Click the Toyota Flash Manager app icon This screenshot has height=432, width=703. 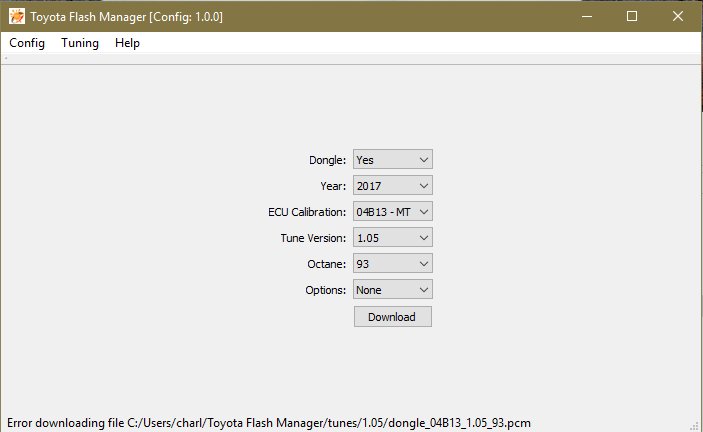tap(17, 17)
